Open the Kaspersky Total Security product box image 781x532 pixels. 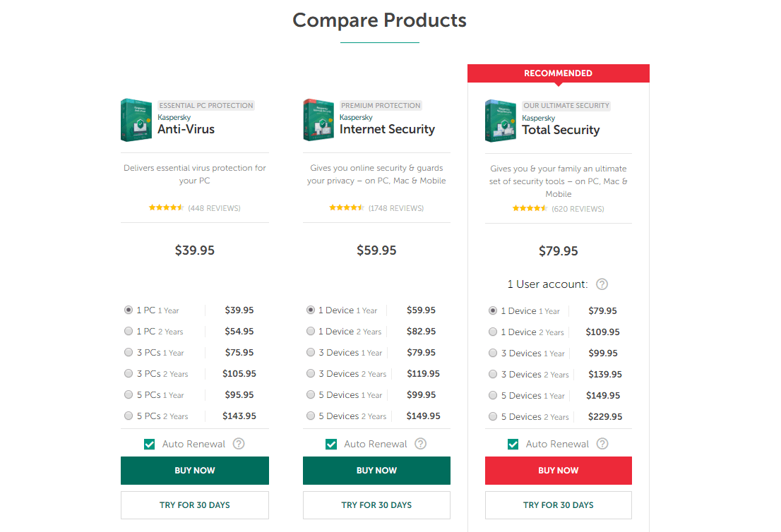pos(501,121)
